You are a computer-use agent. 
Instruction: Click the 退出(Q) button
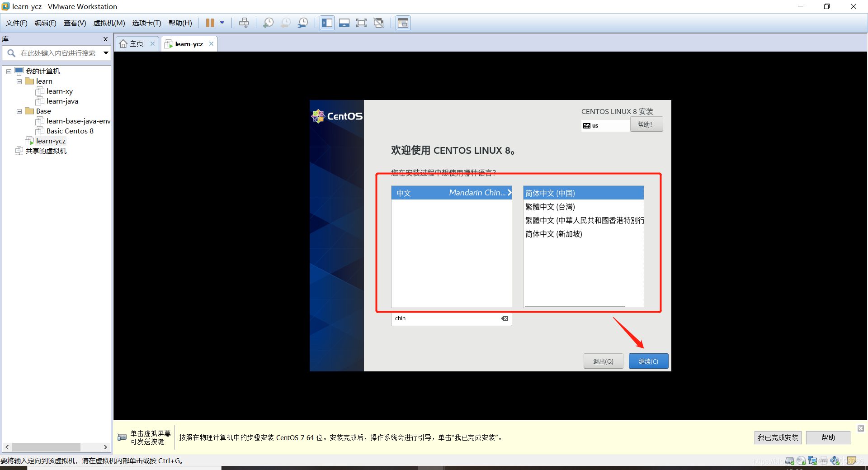603,361
